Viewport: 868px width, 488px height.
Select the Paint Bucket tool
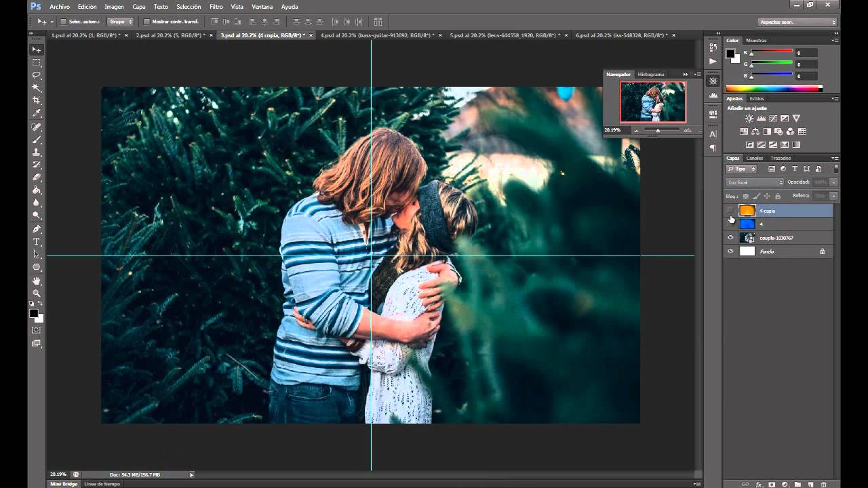[x=37, y=190]
